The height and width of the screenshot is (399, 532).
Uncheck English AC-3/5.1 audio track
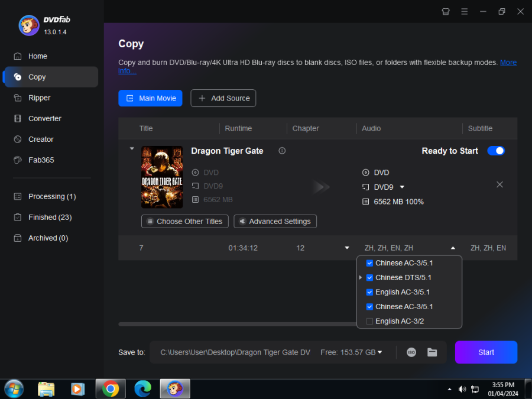(369, 292)
